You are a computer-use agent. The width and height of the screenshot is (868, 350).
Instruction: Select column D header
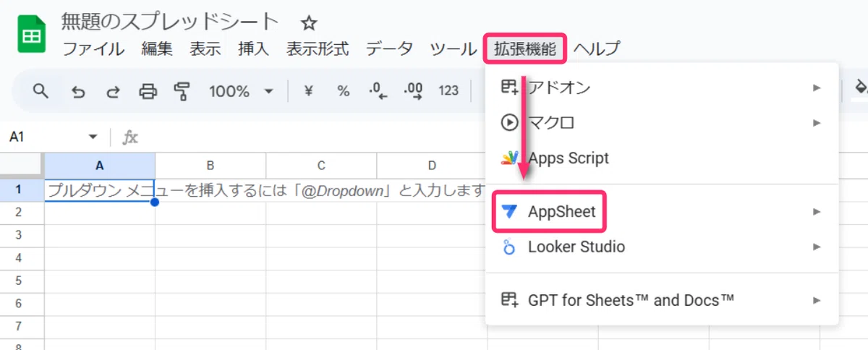tap(431, 166)
